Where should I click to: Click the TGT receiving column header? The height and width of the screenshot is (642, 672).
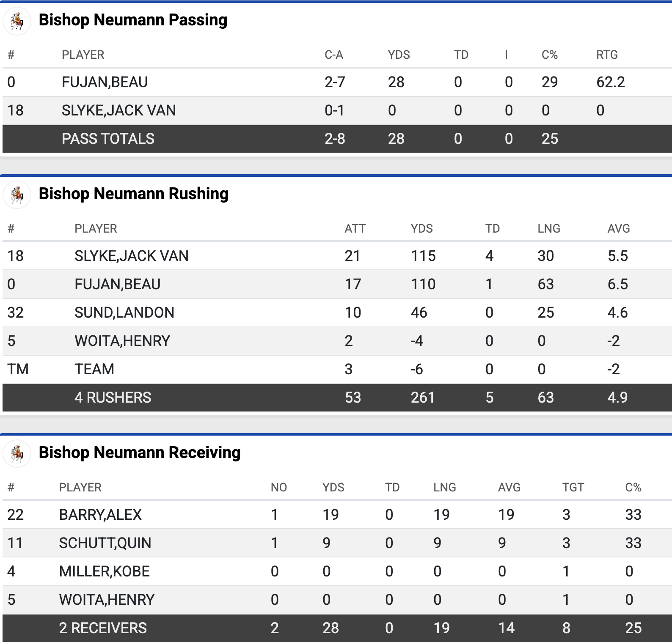(573, 488)
